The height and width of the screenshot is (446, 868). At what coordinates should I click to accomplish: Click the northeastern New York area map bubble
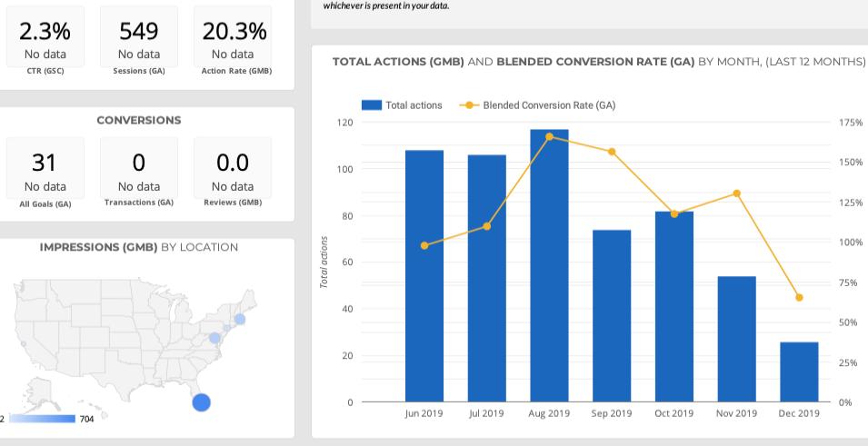tap(239, 319)
